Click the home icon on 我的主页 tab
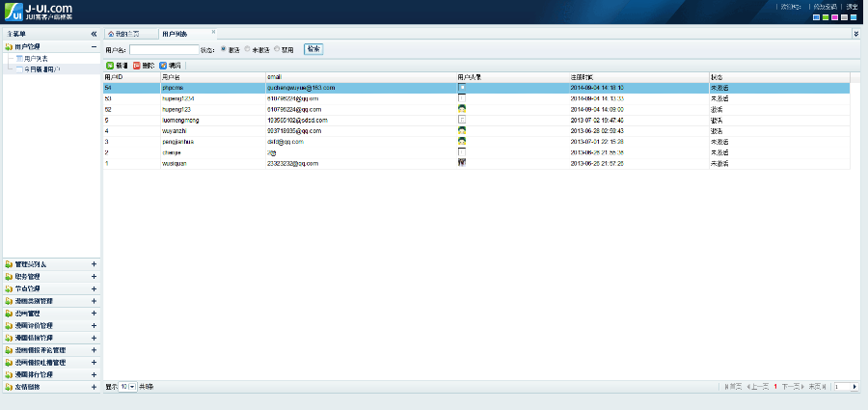Viewport: 868px width, 410px height. pyautogui.click(x=111, y=34)
